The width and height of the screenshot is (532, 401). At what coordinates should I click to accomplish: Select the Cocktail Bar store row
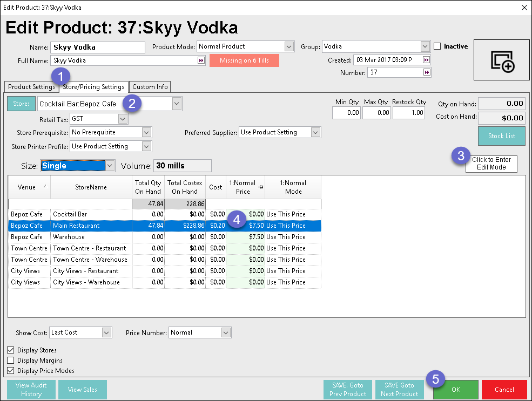(x=165, y=214)
